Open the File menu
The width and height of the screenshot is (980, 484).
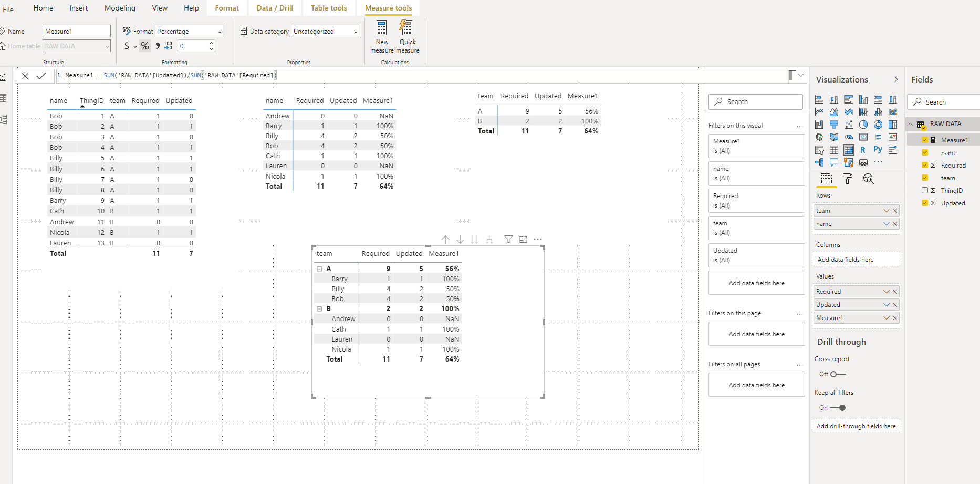click(x=8, y=9)
